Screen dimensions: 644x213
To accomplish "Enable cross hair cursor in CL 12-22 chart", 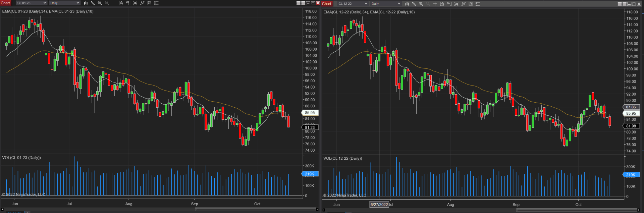I will [435, 4].
